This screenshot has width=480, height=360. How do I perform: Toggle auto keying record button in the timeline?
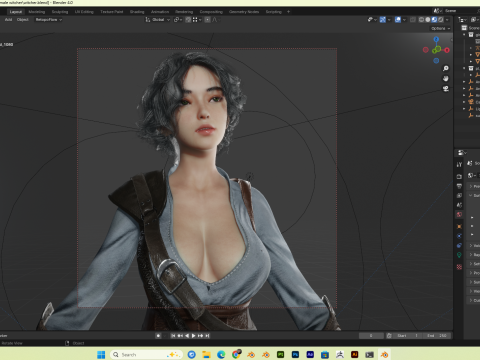click(159, 336)
